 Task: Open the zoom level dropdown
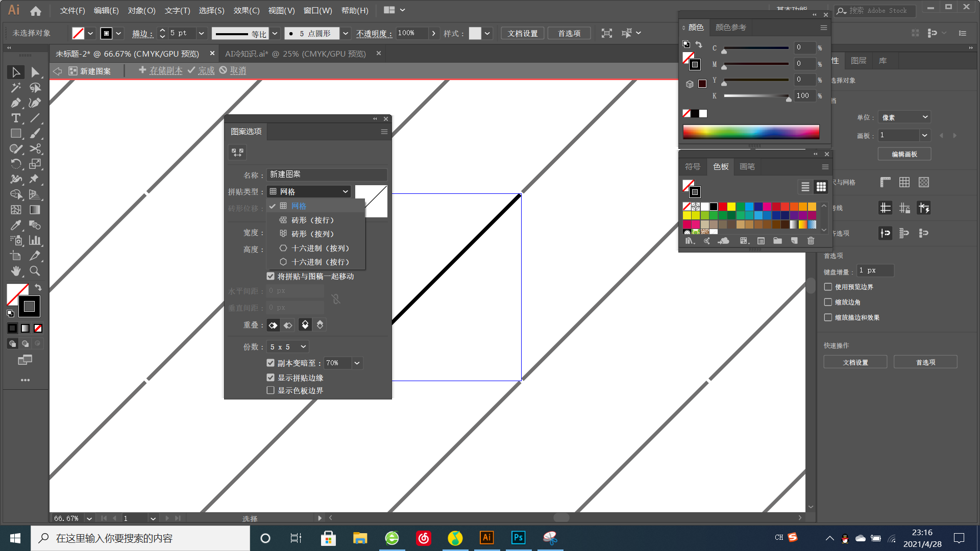89,518
